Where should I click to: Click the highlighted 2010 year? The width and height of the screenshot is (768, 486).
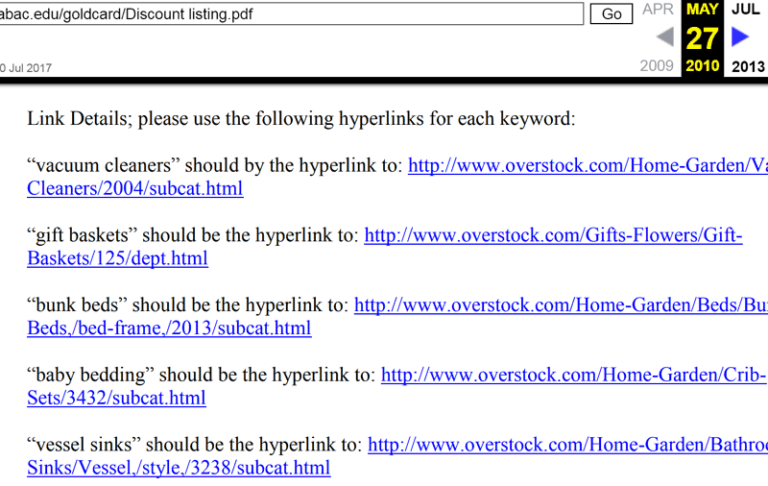[x=702, y=66]
